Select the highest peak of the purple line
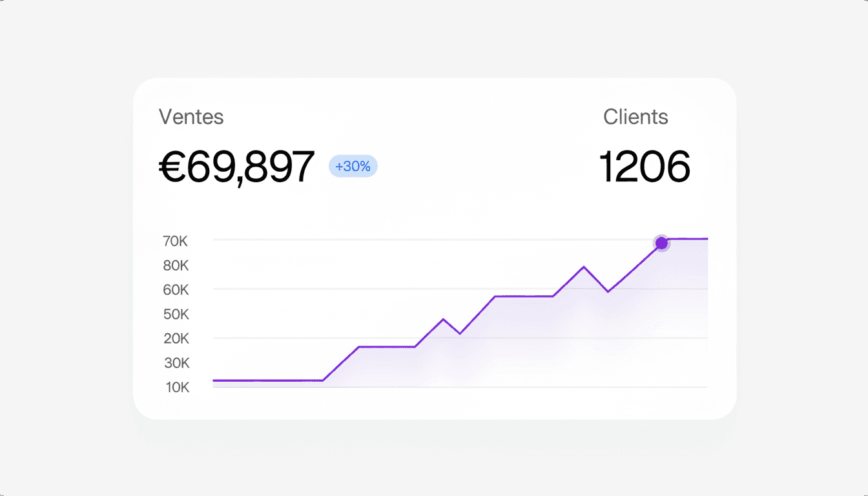This screenshot has height=496, width=868. pos(584,265)
